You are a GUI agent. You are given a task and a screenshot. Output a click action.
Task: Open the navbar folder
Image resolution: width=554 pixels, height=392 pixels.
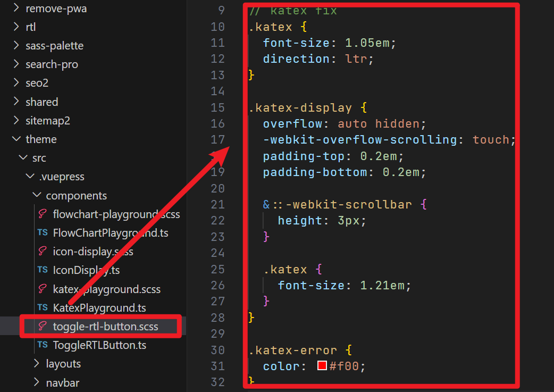[63, 382]
